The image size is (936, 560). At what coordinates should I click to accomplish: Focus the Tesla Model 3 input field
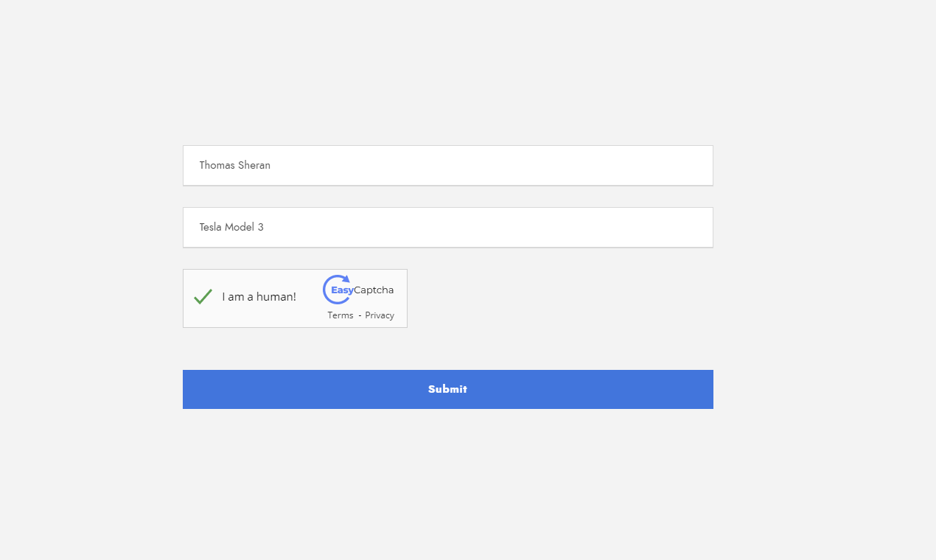click(447, 228)
